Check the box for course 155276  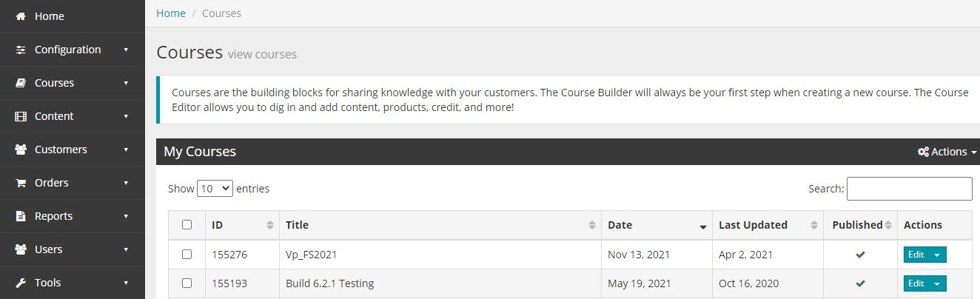point(187,254)
